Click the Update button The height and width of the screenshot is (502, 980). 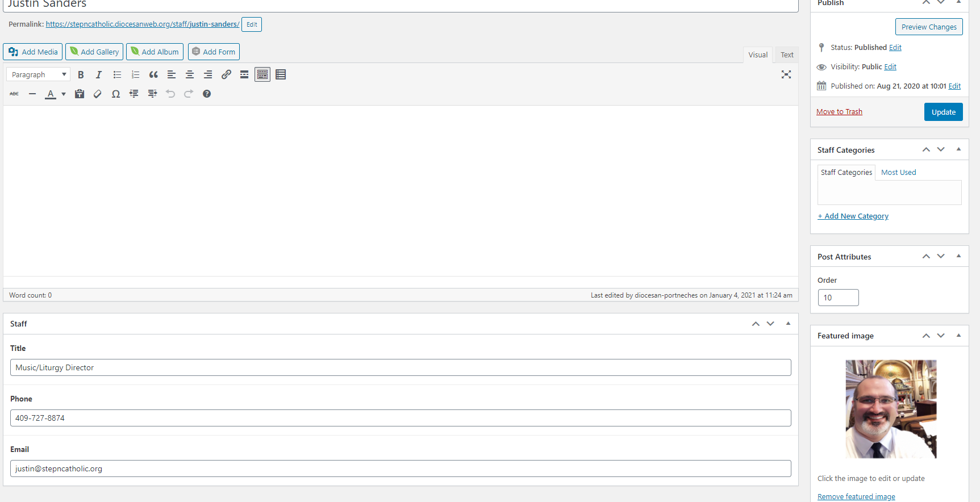point(943,112)
